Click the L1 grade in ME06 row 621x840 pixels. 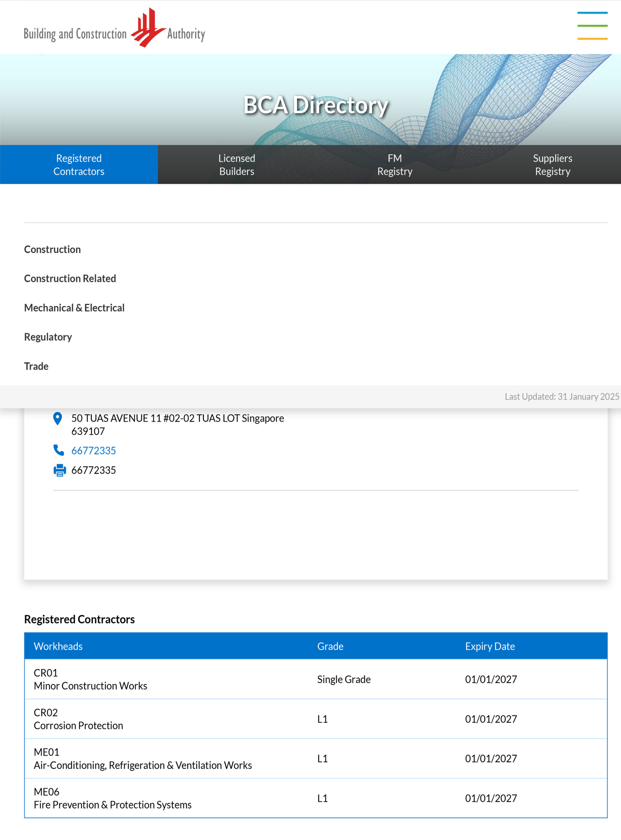tap(322, 798)
